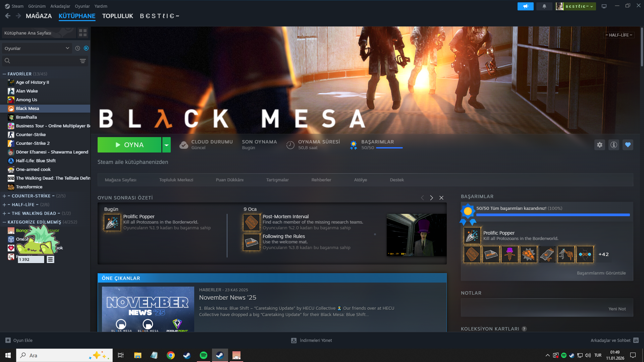
Task: Open İndirmeleri Yönet downloads icon
Action: pos(294,340)
